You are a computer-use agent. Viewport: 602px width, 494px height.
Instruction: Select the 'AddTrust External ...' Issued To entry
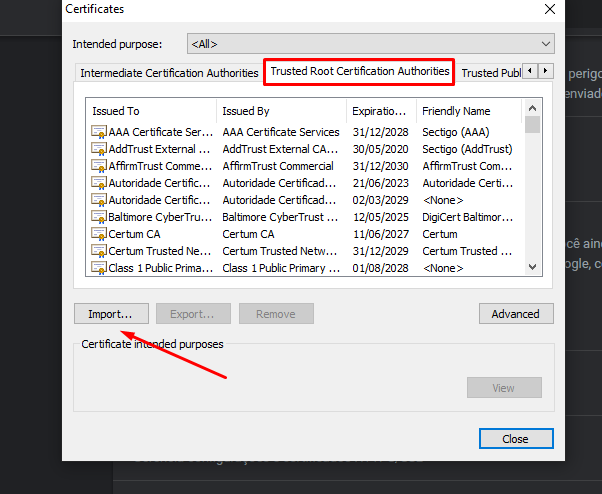click(159, 149)
